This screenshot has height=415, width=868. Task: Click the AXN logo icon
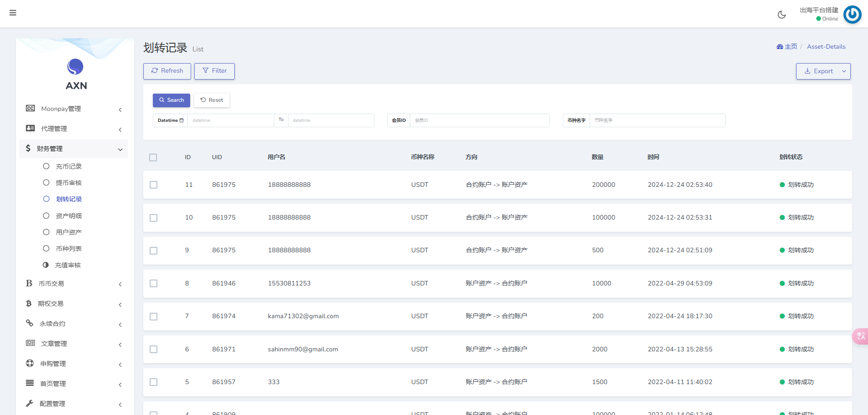[x=76, y=67]
